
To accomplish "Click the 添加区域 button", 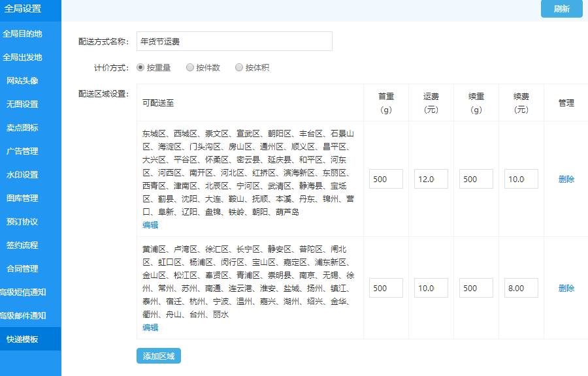I will coord(159,356).
